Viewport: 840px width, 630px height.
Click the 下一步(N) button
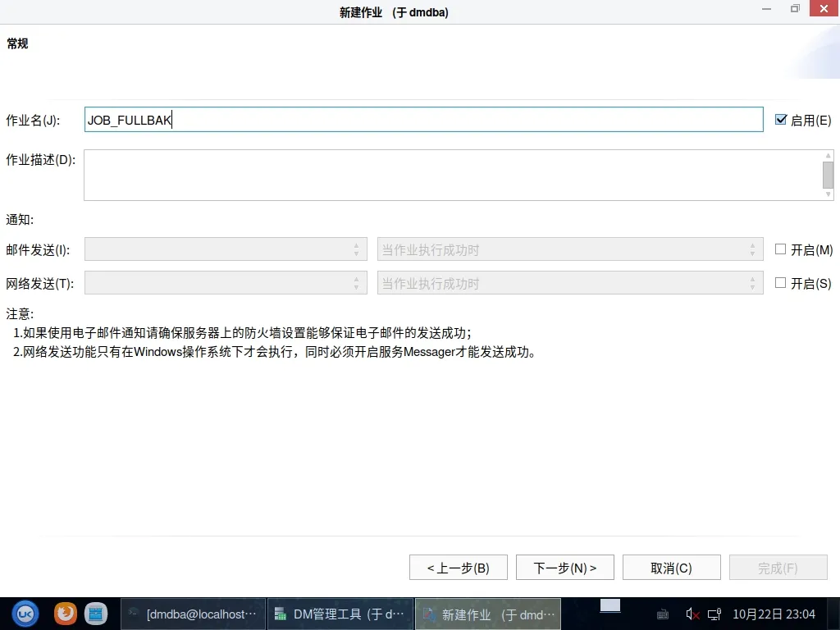click(x=564, y=568)
